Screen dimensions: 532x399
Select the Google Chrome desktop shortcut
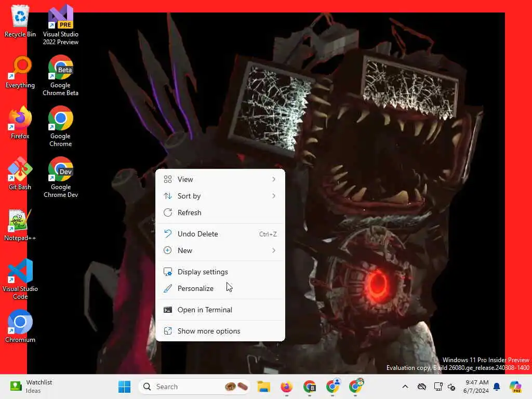[x=60, y=126]
